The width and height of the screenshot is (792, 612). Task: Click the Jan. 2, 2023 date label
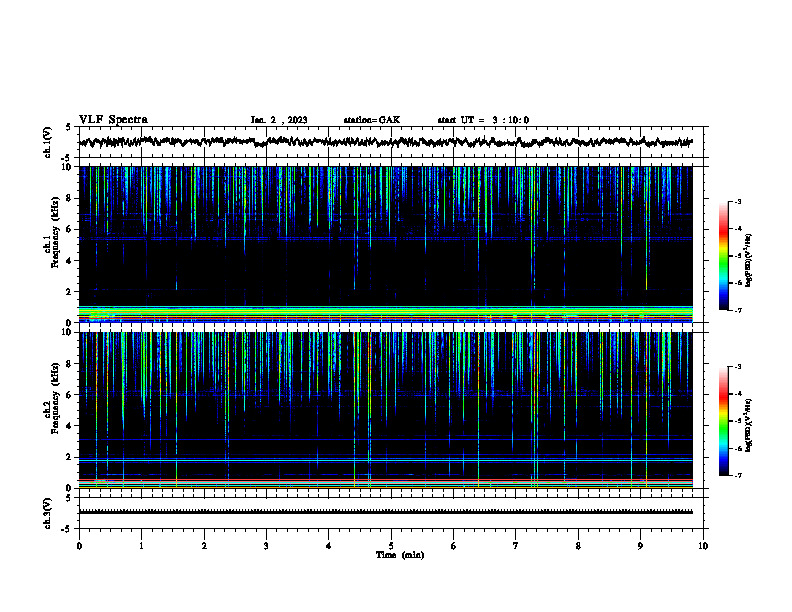[279, 120]
